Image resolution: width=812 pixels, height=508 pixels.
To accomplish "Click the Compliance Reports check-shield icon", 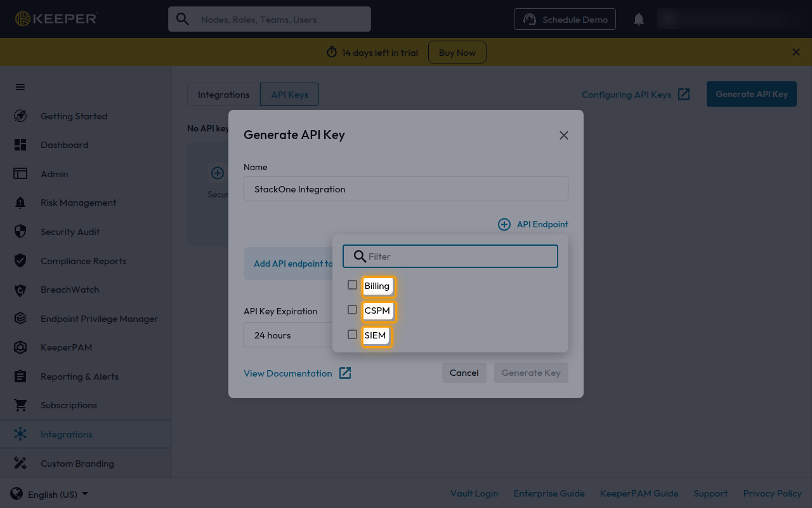I will (20, 260).
